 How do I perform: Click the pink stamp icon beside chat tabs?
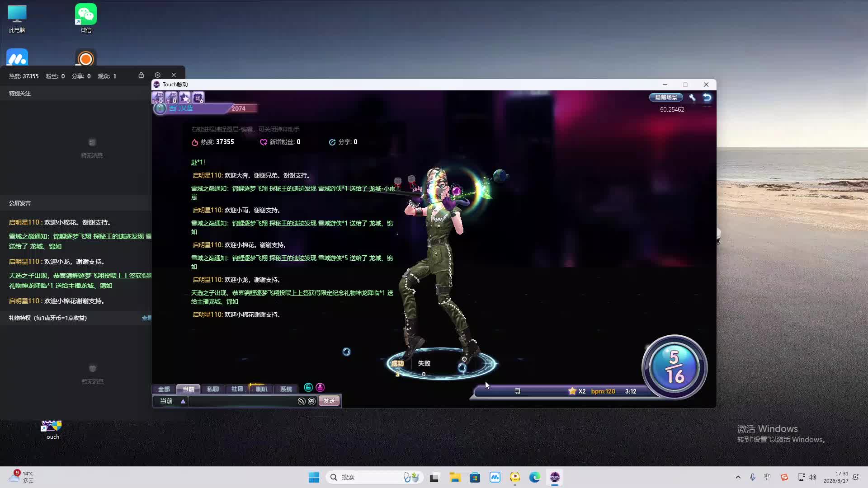coord(320,387)
